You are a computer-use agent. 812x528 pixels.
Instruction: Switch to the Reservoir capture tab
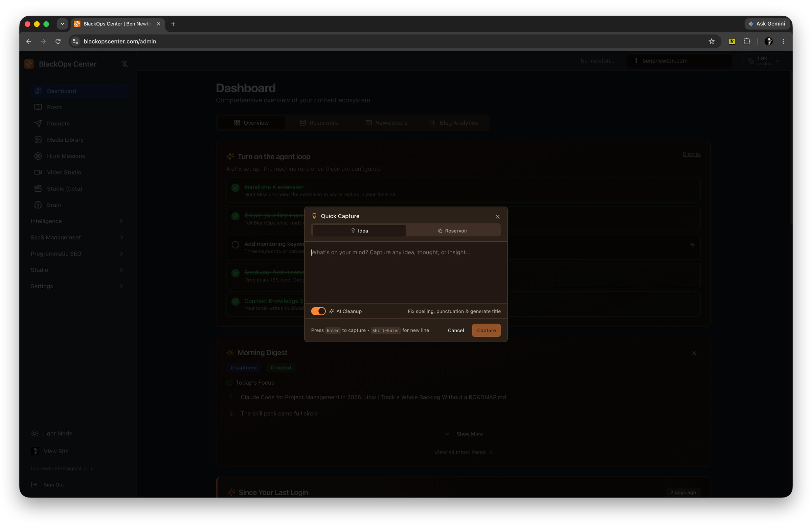pos(453,231)
